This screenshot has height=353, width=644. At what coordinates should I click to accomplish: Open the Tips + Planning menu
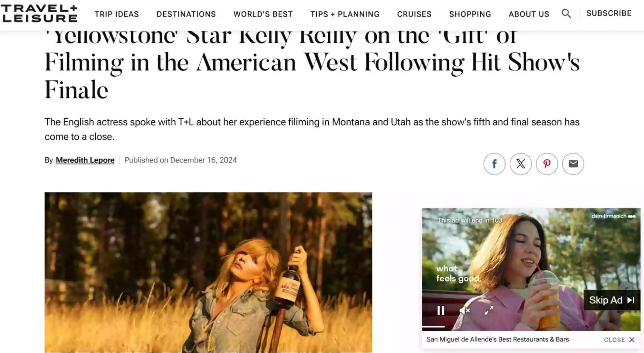tap(344, 14)
